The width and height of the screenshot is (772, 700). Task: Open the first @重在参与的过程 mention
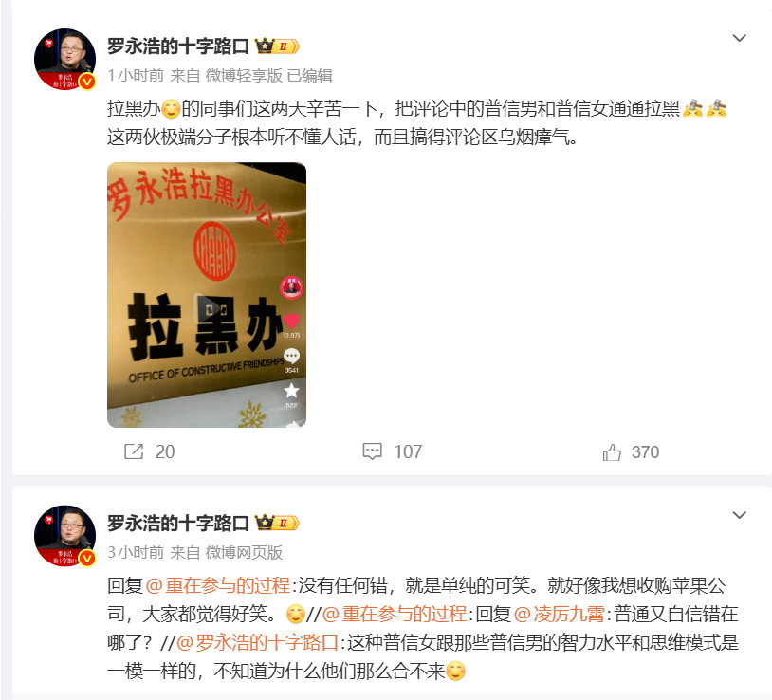coord(217,585)
